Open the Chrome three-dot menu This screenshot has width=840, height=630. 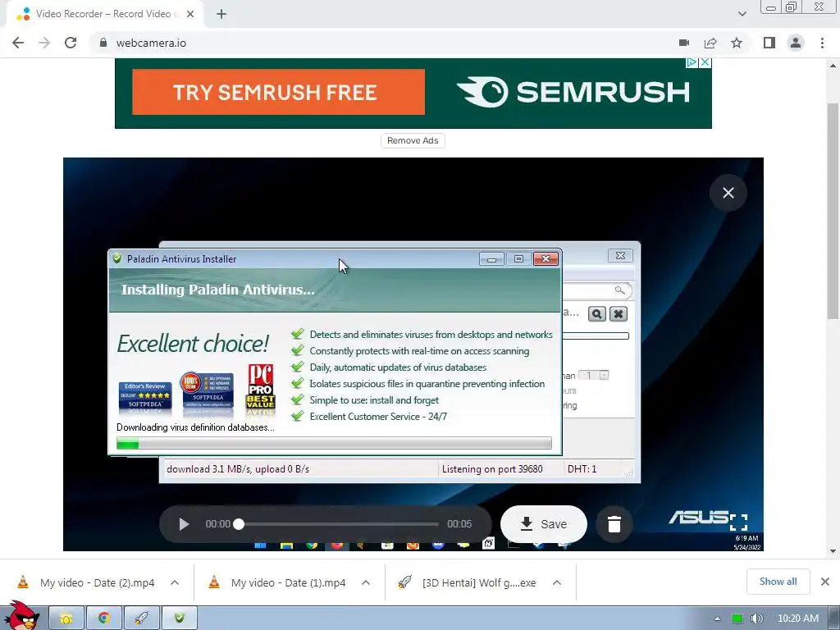[x=822, y=43]
